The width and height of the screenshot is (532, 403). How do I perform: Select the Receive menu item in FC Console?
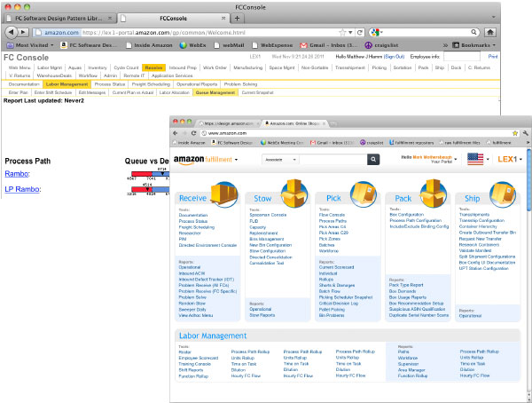pyautogui.click(x=153, y=67)
